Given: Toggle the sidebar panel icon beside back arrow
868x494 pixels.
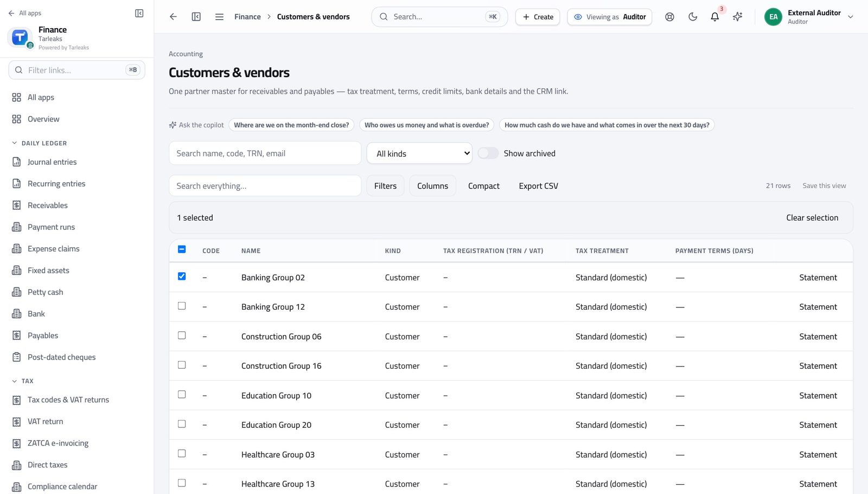Looking at the screenshot, I should [x=196, y=17].
